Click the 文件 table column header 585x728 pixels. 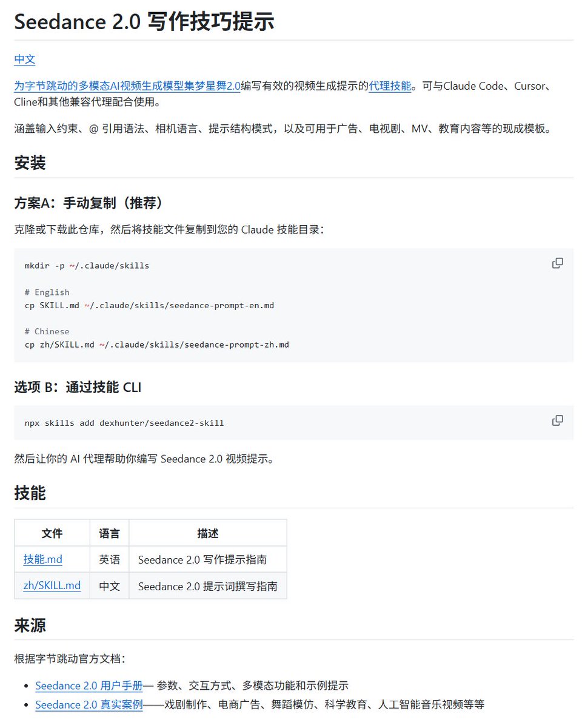pyautogui.click(x=52, y=533)
